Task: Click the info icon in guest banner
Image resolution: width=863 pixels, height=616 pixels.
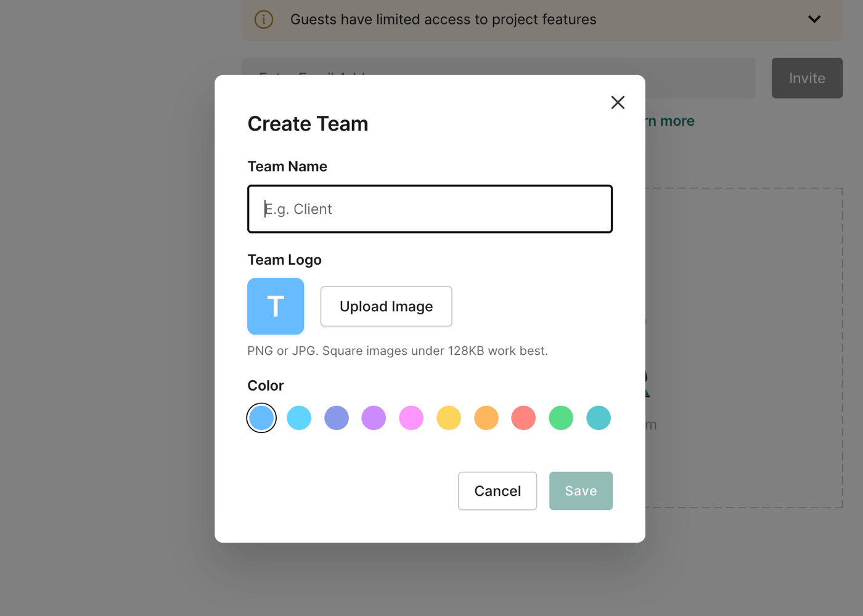Action: coord(264,20)
